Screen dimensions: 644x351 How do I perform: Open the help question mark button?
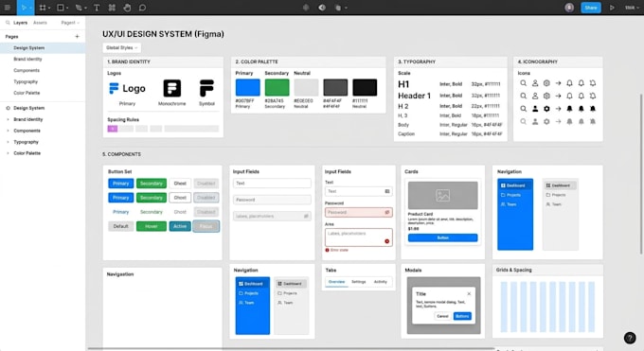pyautogui.click(x=630, y=338)
